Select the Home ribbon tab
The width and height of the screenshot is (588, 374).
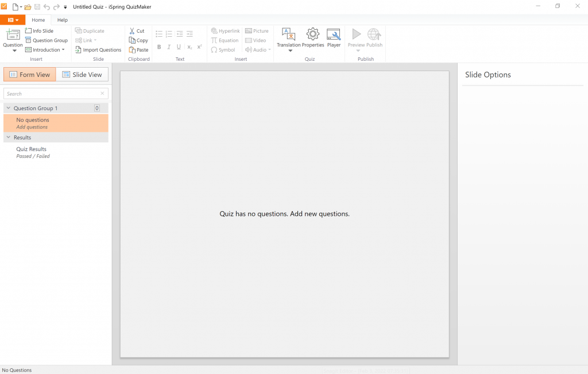tap(38, 20)
